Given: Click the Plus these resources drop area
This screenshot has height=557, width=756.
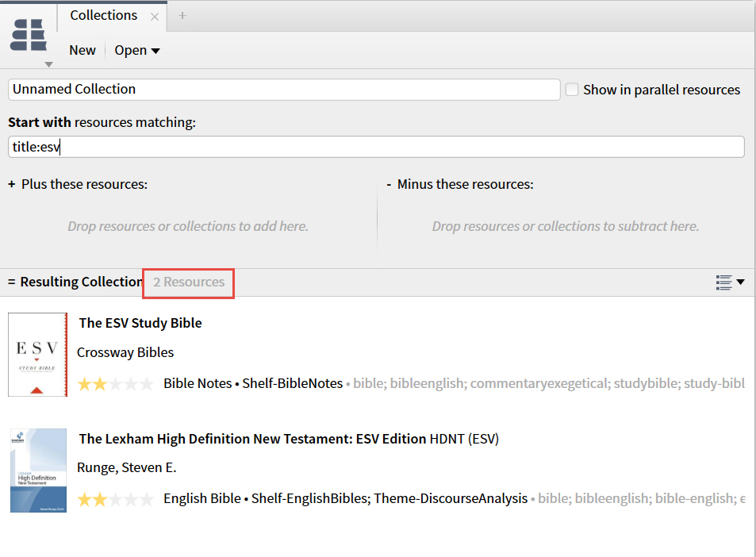Looking at the screenshot, I should pos(188,226).
